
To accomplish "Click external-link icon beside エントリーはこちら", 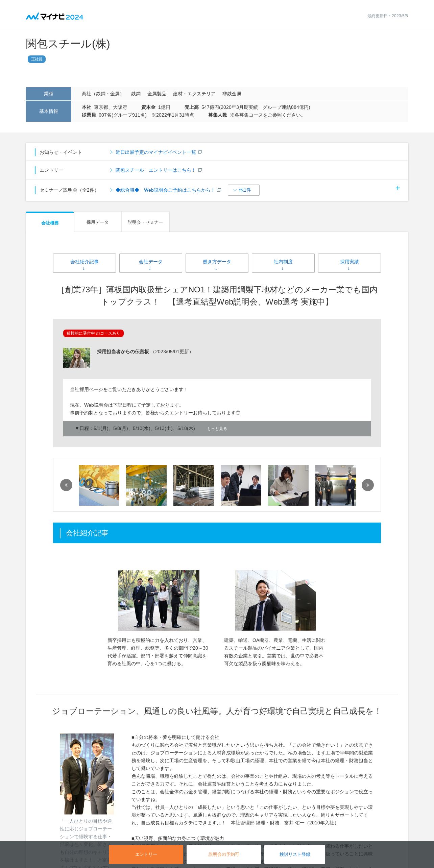I will (200, 170).
